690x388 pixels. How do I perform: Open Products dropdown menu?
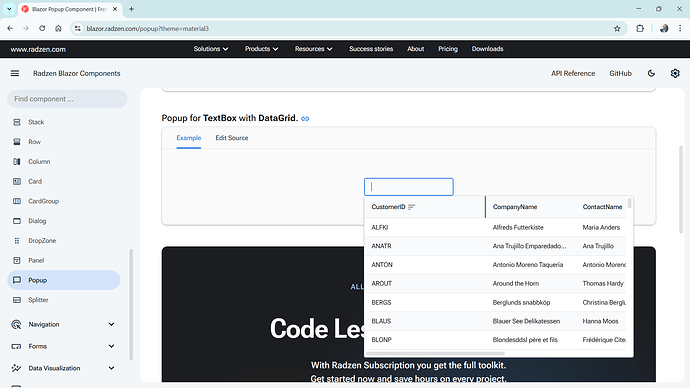click(261, 49)
